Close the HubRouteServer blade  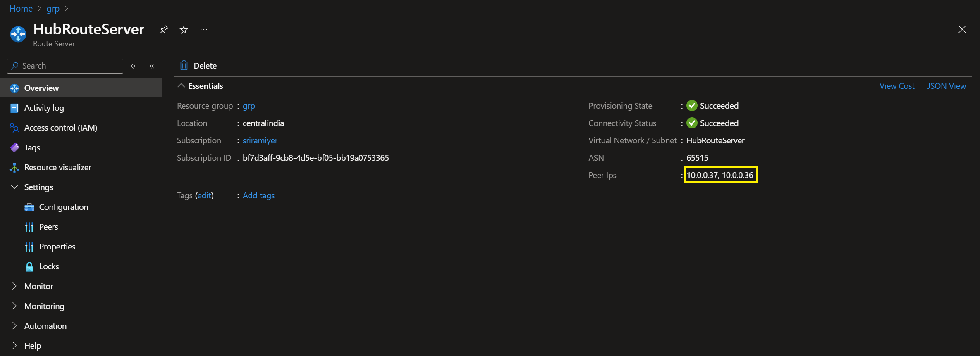coord(962,29)
